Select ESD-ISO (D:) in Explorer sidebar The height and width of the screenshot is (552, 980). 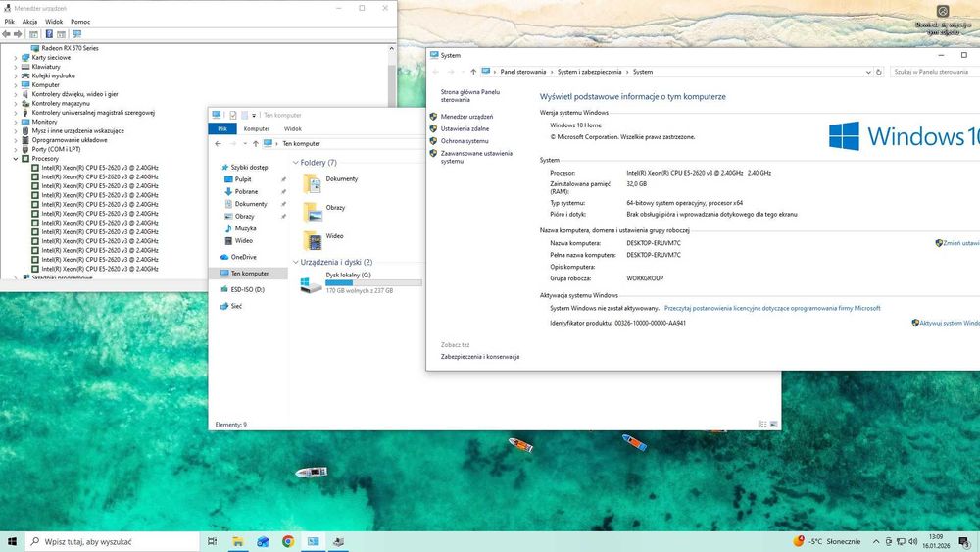[x=248, y=290]
